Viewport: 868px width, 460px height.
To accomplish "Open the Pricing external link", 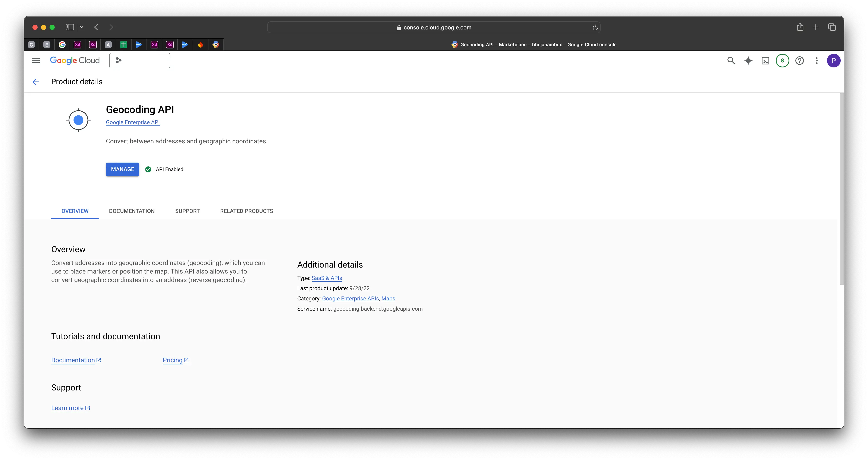I will tap(176, 360).
